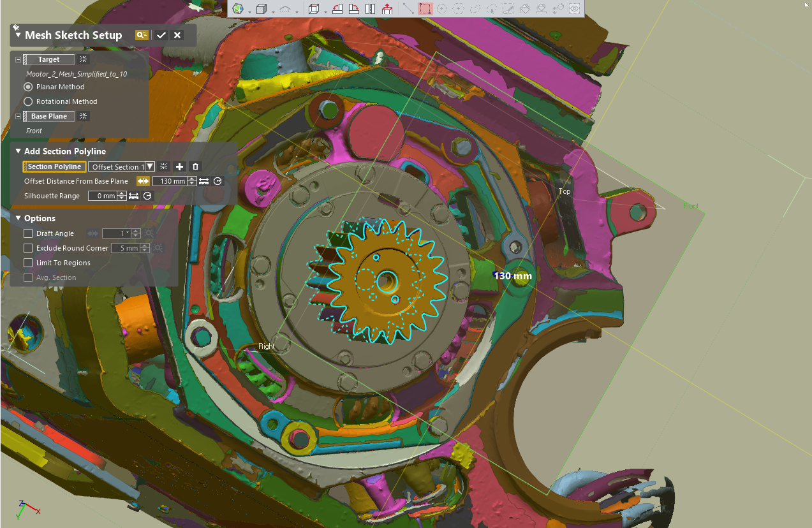Tick the Limit To Regions checkbox
The image size is (812, 528).
pyautogui.click(x=28, y=263)
